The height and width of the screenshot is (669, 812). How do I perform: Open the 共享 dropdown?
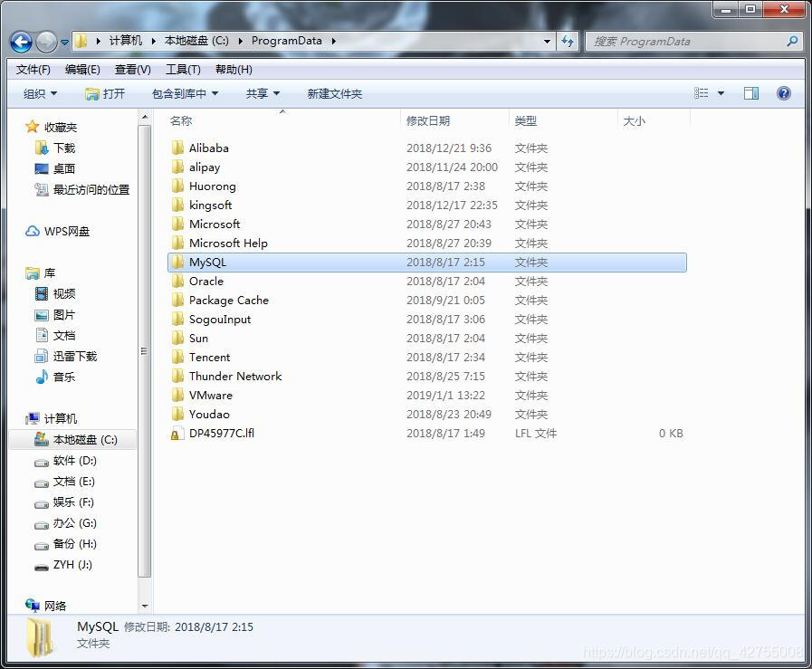click(263, 94)
